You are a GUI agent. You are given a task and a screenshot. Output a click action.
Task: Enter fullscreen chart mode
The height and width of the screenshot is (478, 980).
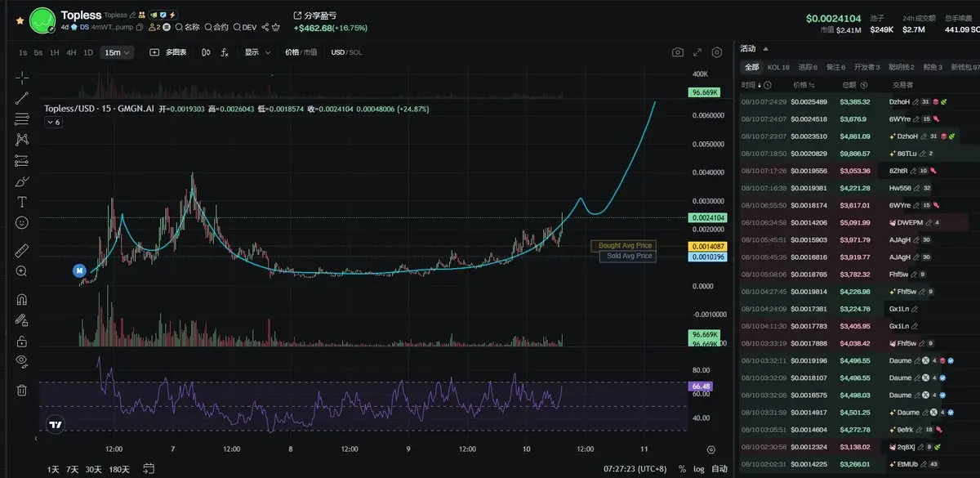tap(697, 52)
